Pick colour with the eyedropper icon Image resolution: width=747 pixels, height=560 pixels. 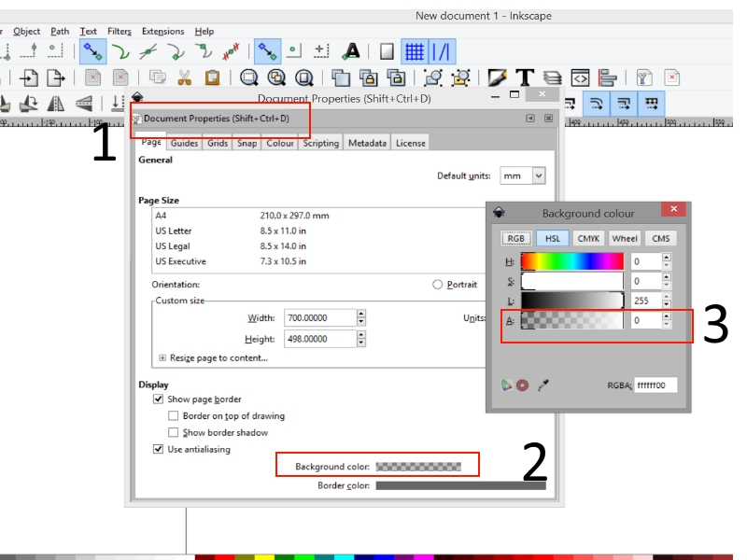543,385
